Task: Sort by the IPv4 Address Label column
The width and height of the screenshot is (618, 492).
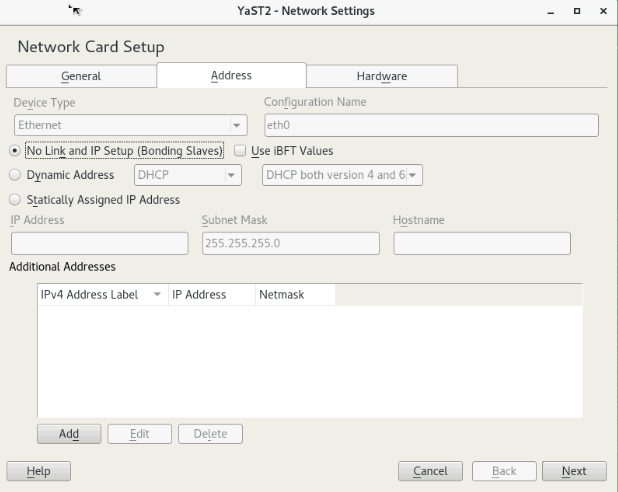Action: point(103,294)
